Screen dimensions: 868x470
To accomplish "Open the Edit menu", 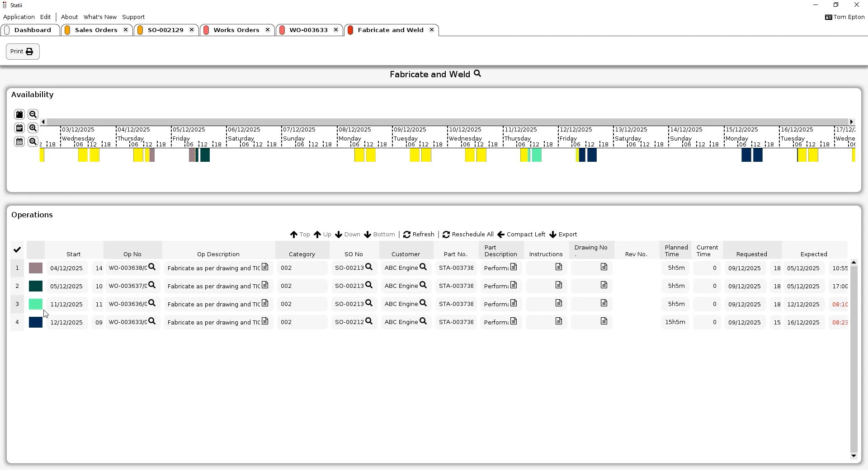I will pyautogui.click(x=45, y=17).
